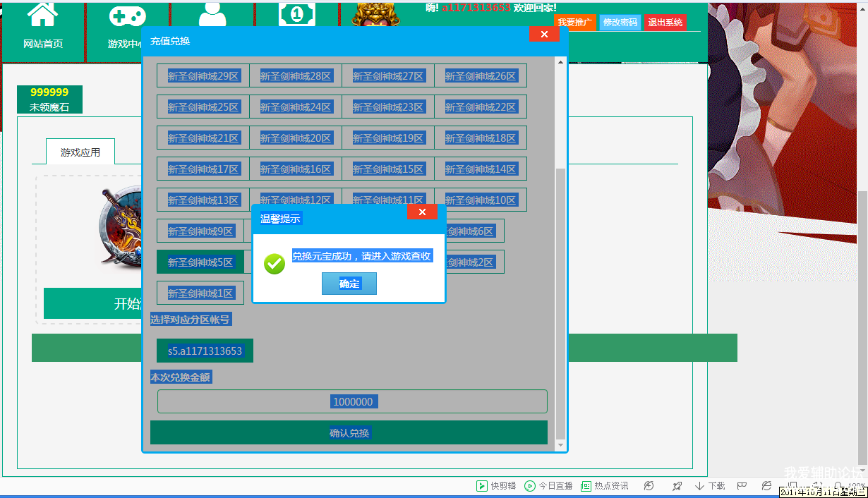Select server 新圣剑神域28区
Viewport: 868px width, 498px height.
point(296,76)
